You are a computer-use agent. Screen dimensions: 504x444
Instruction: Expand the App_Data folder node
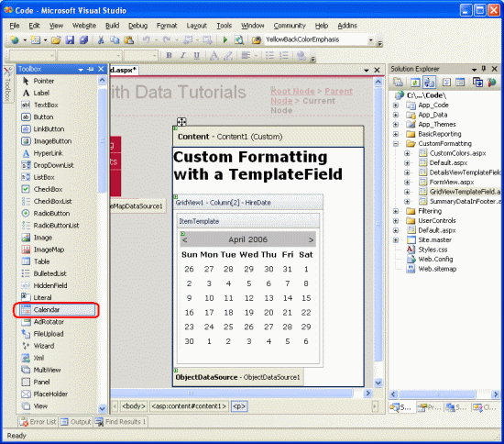(x=396, y=115)
